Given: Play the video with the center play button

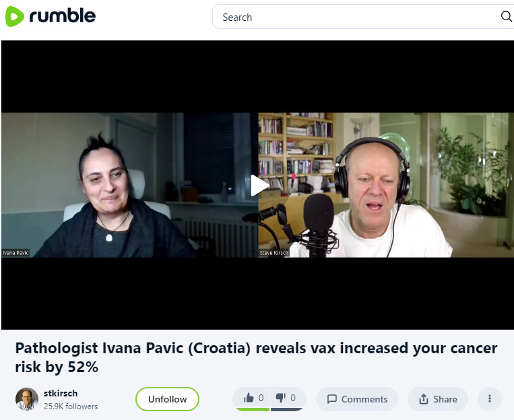Looking at the screenshot, I should click(259, 185).
